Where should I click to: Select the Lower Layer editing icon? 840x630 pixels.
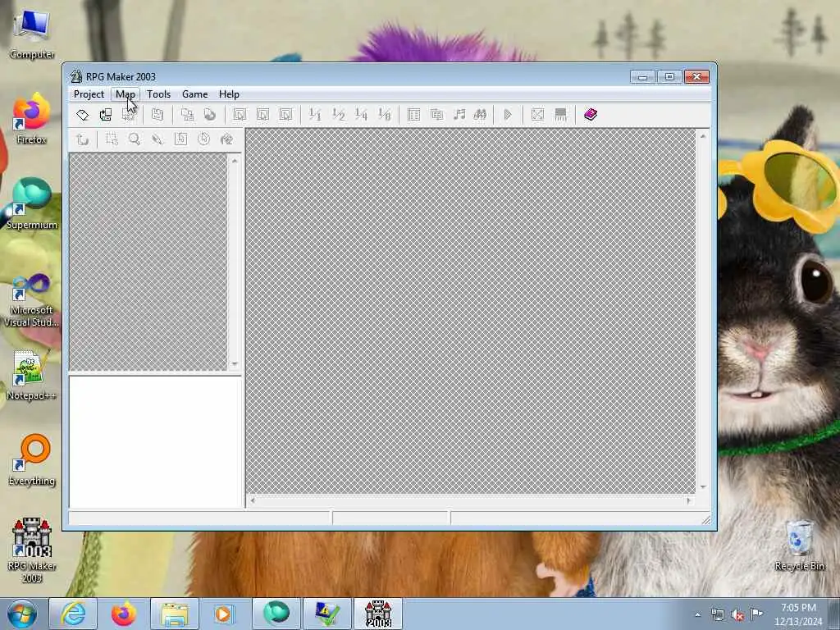(240, 114)
